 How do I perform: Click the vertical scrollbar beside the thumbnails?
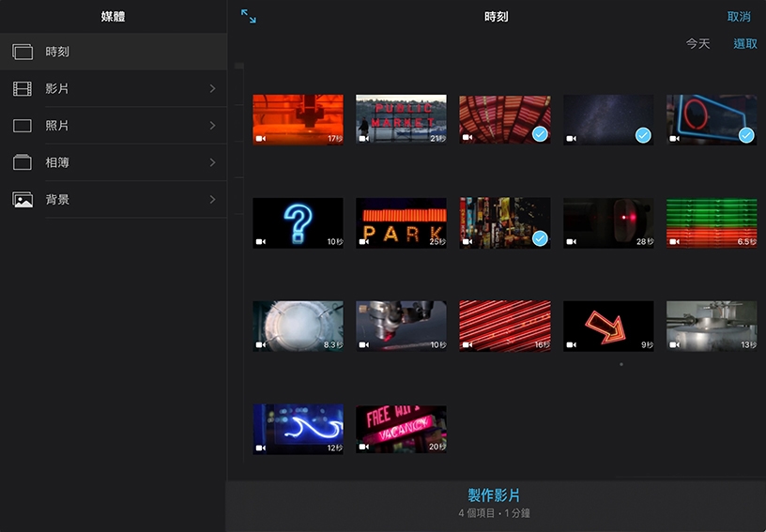pyautogui.click(x=239, y=66)
